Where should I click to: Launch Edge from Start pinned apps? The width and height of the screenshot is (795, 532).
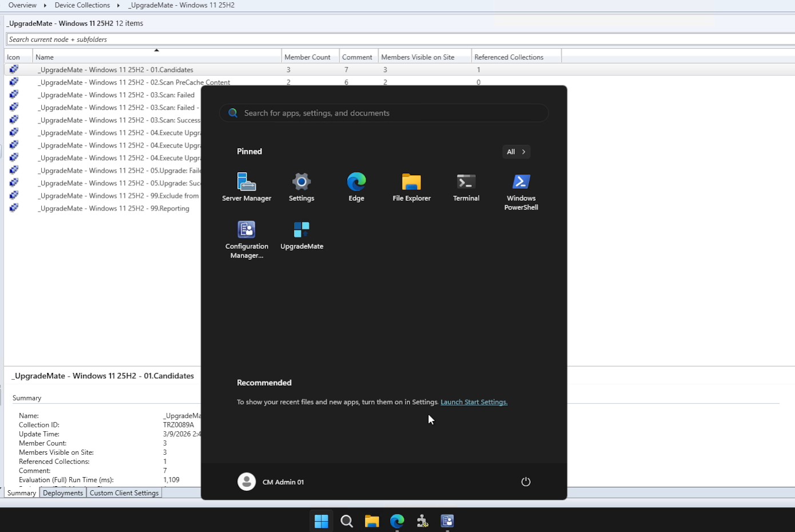(356, 187)
